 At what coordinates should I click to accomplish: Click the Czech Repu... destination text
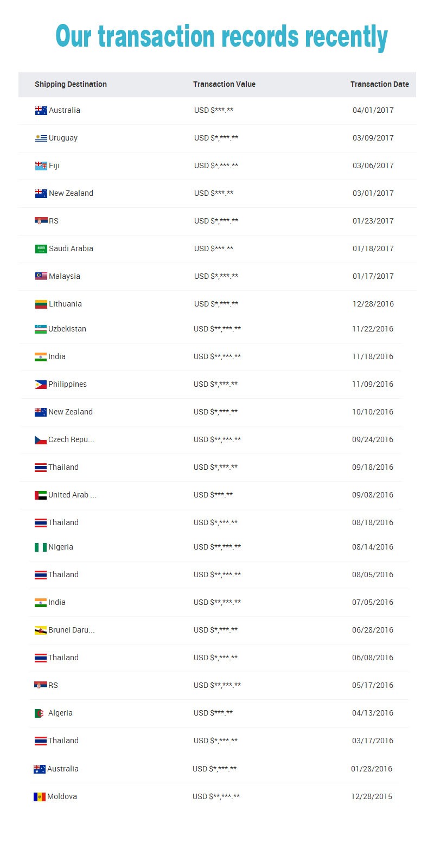[x=71, y=439]
